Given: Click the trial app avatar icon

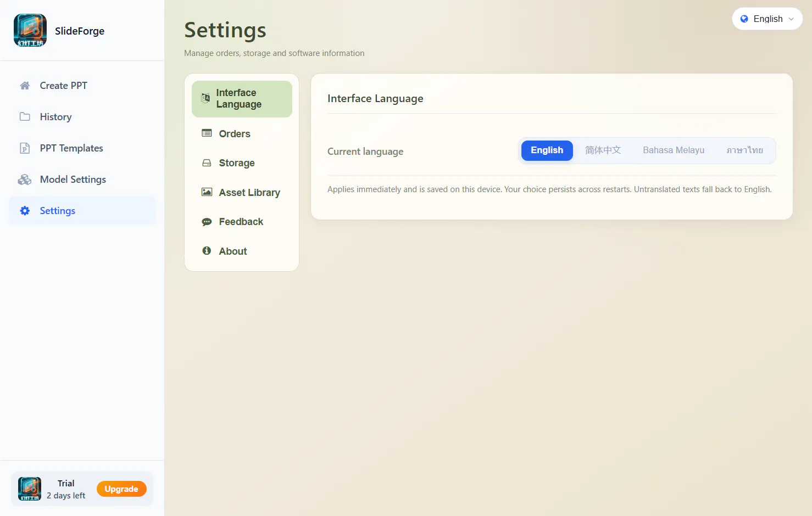Looking at the screenshot, I should (x=30, y=489).
